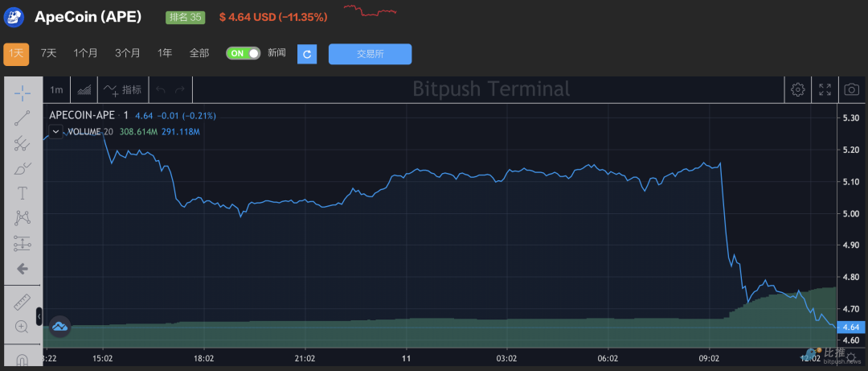Screen dimensions: 868x371
Task: Undo the last chart action
Action: [x=161, y=90]
